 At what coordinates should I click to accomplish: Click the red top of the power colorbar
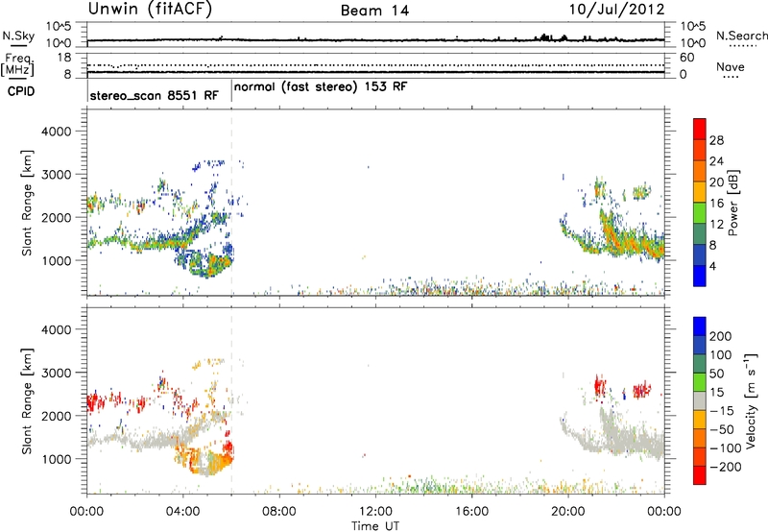click(x=700, y=129)
